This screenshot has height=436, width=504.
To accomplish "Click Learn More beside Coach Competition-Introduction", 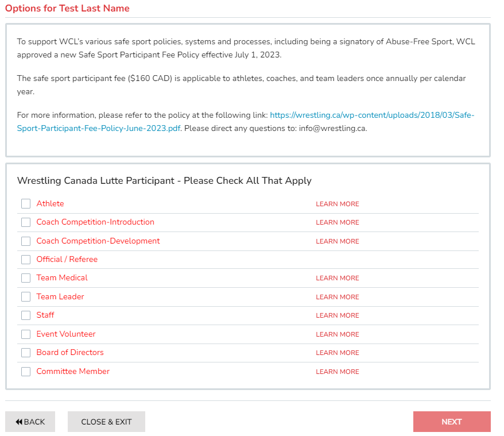I will pyautogui.click(x=337, y=222).
